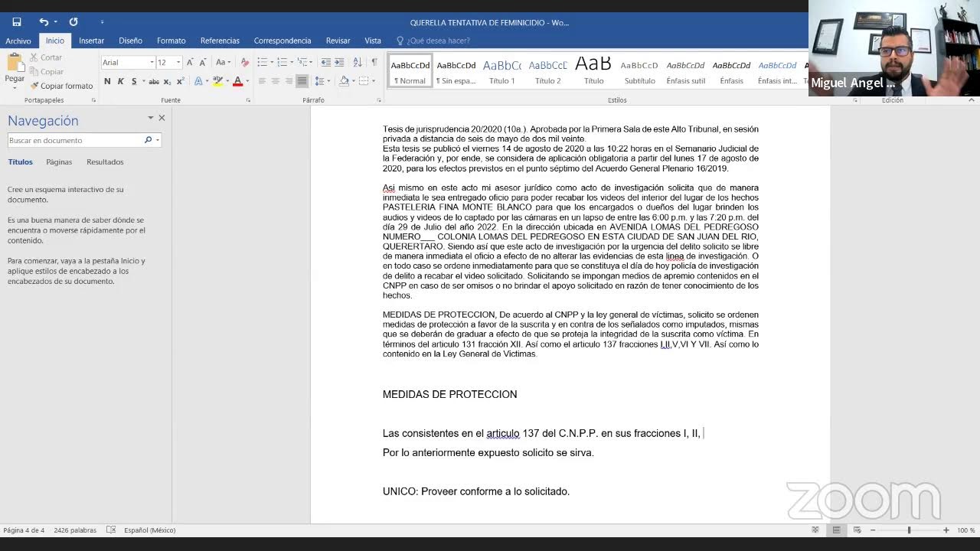Open the line spacing dropdown
Image resolution: width=980 pixels, height=551 pixels.
pos(329,81)
